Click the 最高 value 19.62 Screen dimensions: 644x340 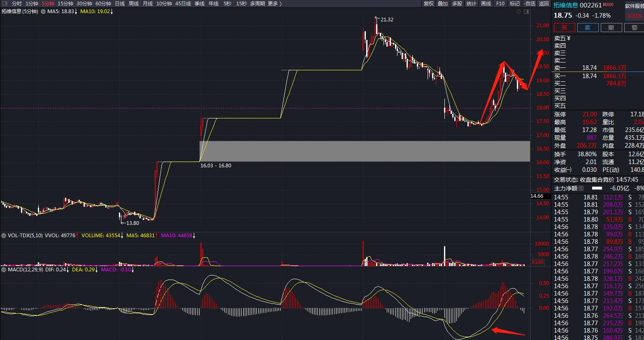589,122
